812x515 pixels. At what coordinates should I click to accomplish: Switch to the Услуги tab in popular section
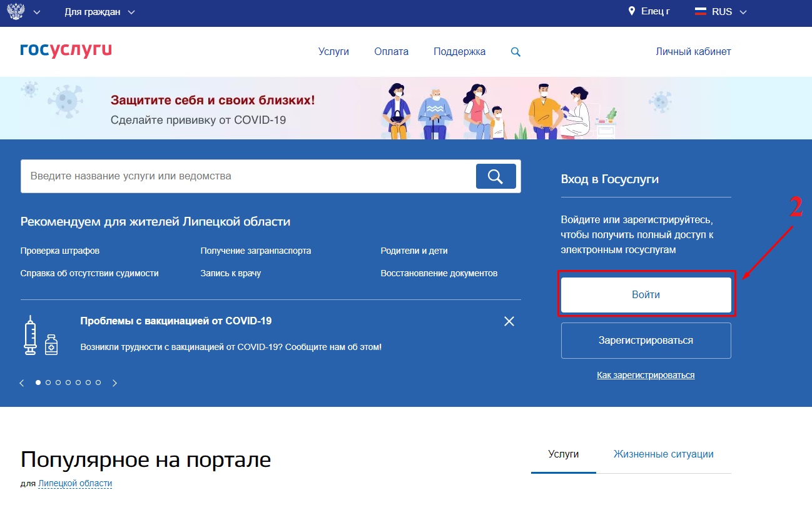click(x=564, y=454)
